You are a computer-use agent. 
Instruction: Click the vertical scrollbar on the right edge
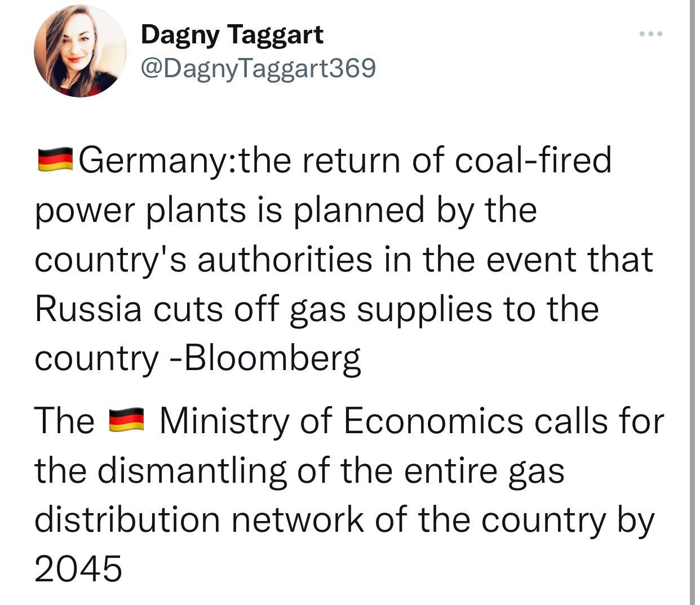(692, 302)
